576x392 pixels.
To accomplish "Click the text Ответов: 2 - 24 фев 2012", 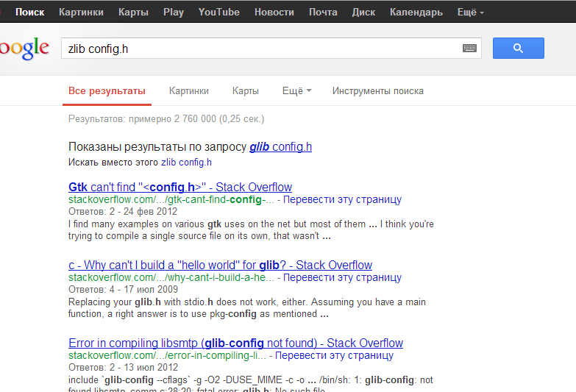I will pos(123,212).
